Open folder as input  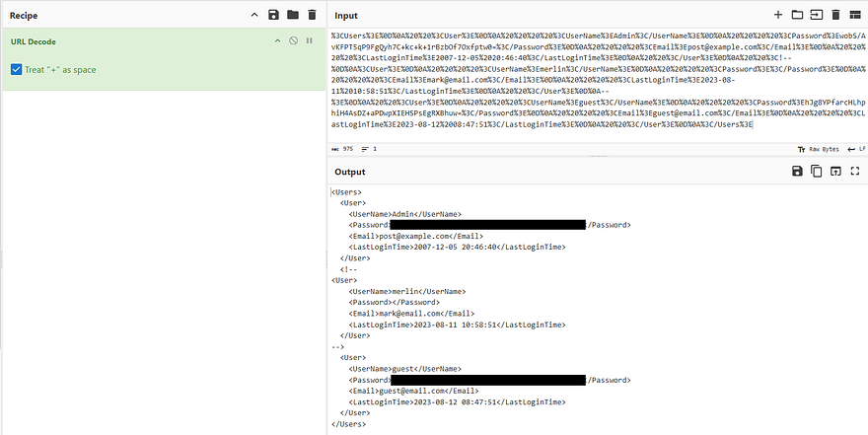797,15
